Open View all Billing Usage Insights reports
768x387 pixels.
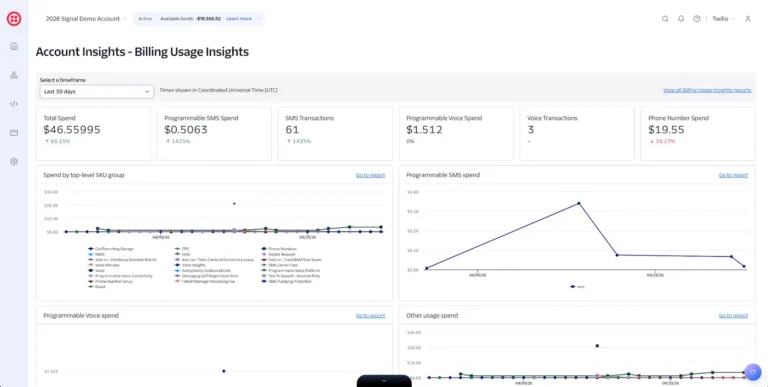pos(707,90)
